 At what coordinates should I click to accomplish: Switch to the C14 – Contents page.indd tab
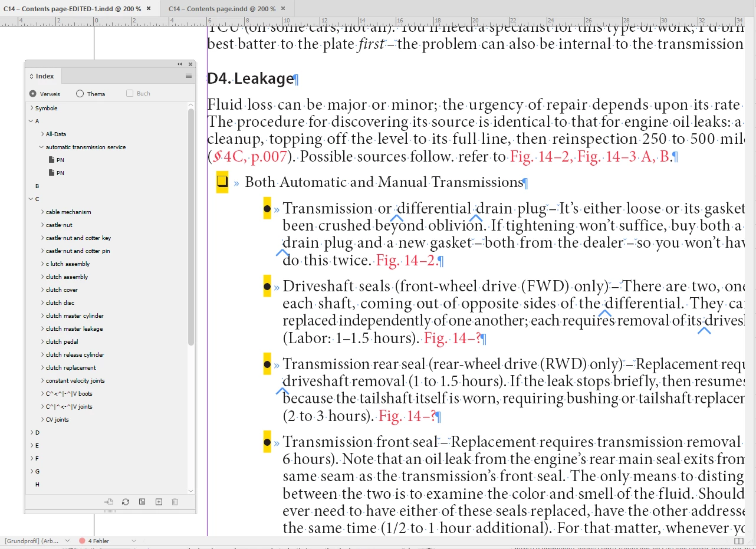point(222,9)
